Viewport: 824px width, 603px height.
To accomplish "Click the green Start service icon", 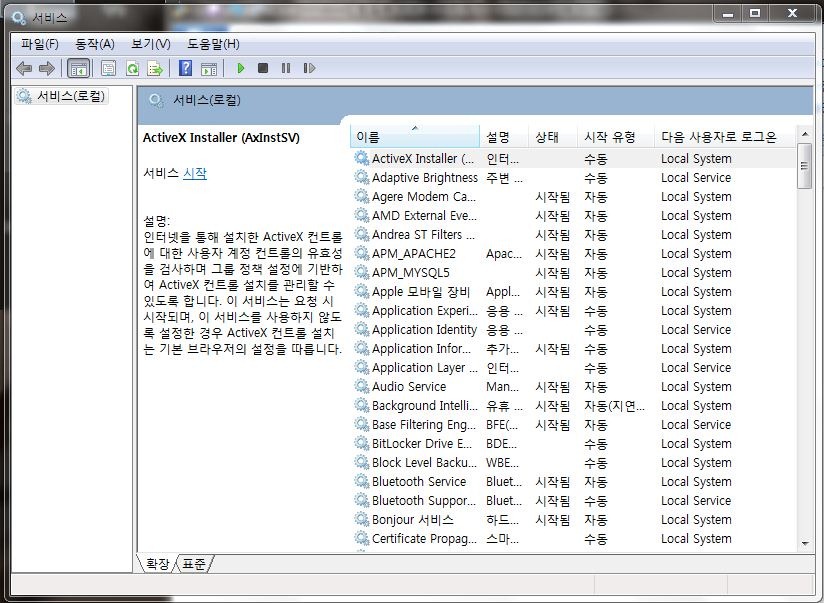I will click(241, 68).
